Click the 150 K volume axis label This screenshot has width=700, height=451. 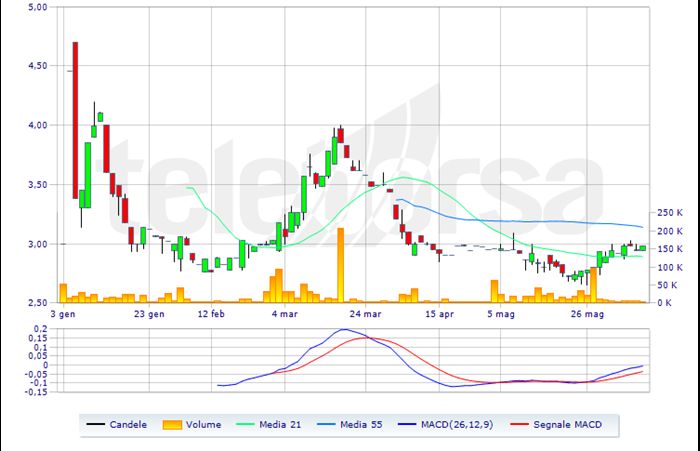pos(670,249)
